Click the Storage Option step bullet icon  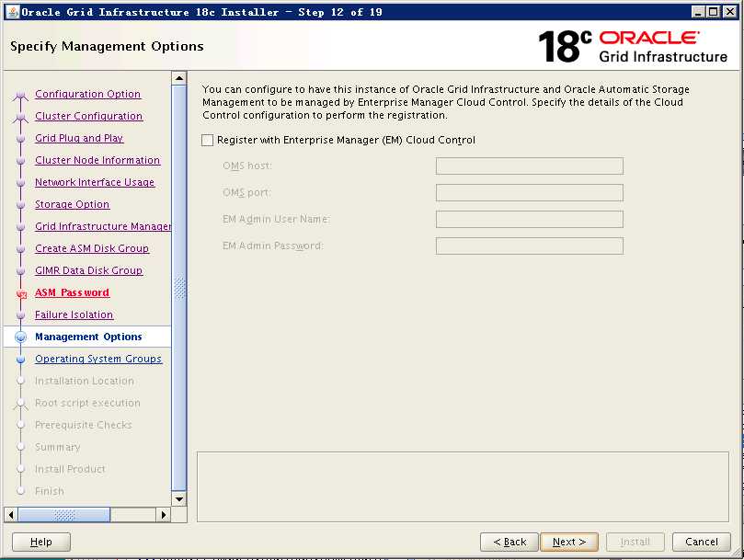(x=20, y=204)
